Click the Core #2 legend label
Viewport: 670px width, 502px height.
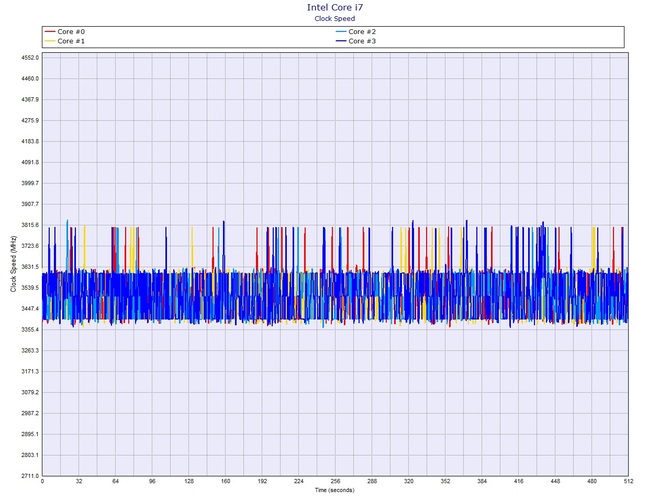point(362,32)
